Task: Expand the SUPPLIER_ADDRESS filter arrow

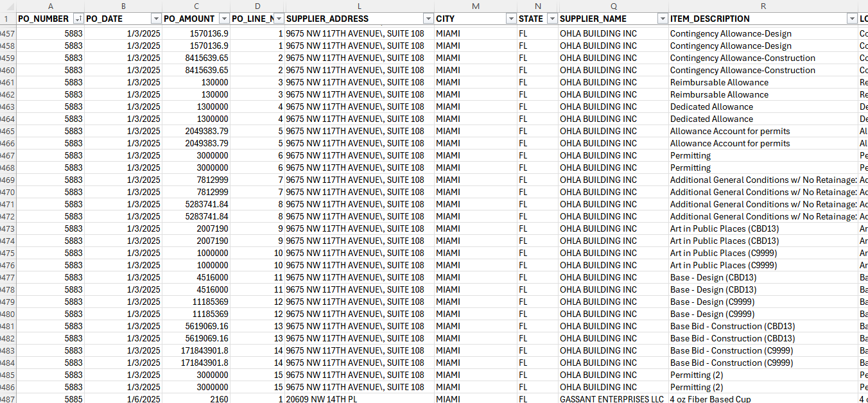Action: [x=428, y=19]
